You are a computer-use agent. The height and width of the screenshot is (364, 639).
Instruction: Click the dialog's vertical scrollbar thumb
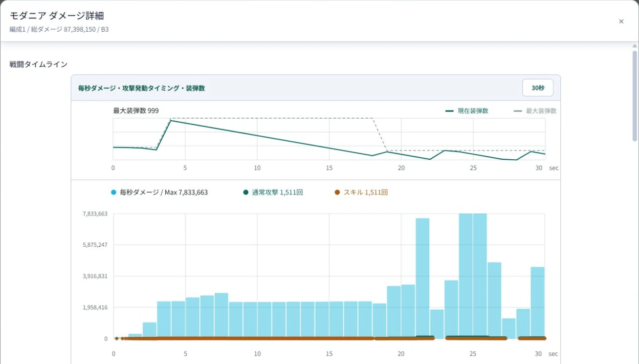(x=635, y=96)
